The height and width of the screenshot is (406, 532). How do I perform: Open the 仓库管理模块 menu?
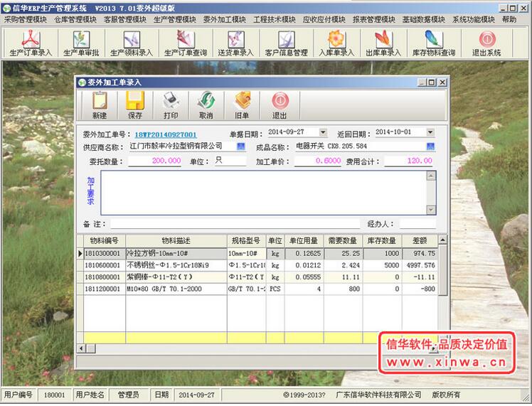pos(75,20)
